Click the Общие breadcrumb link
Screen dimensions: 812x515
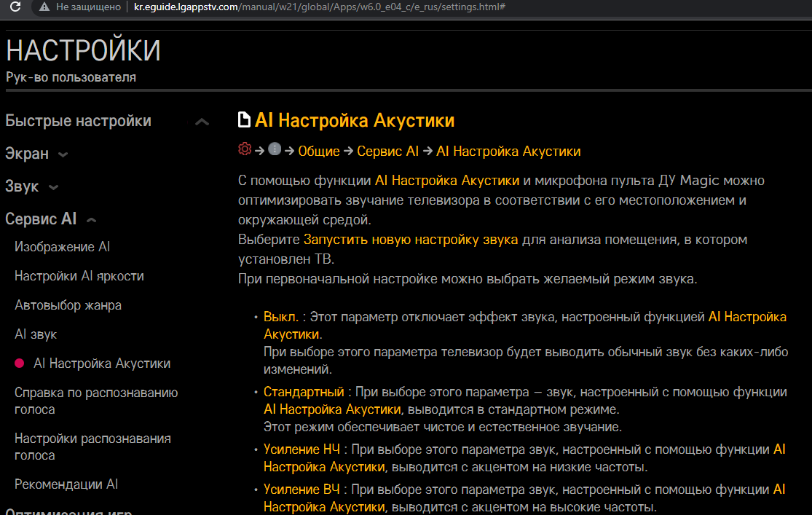pyautogui.click(x=319, y=151)
